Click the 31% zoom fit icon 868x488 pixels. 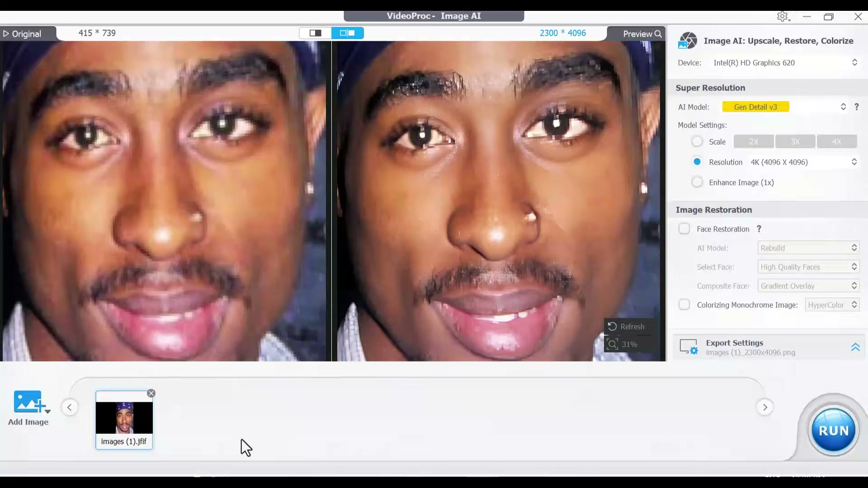(x=612, y=344)
